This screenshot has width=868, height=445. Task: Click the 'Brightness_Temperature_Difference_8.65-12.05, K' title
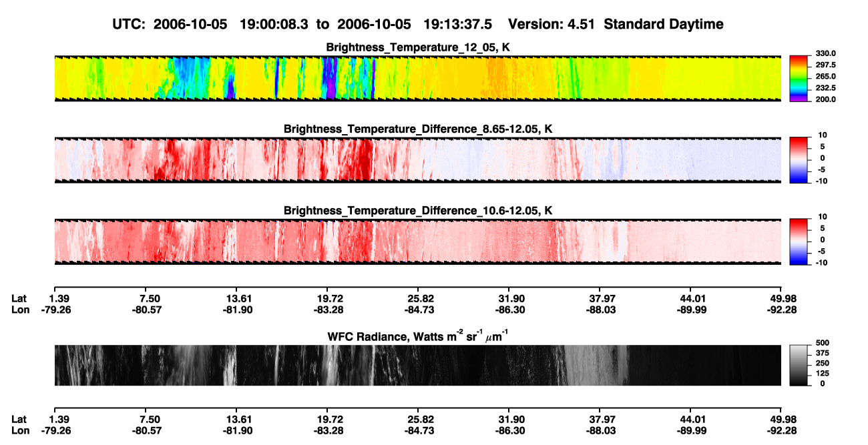(418, 129)
